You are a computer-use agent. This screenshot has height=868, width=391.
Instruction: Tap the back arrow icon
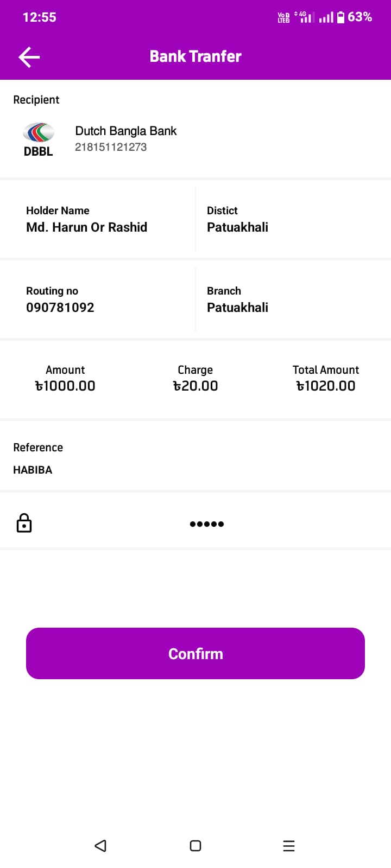[29, 57]
